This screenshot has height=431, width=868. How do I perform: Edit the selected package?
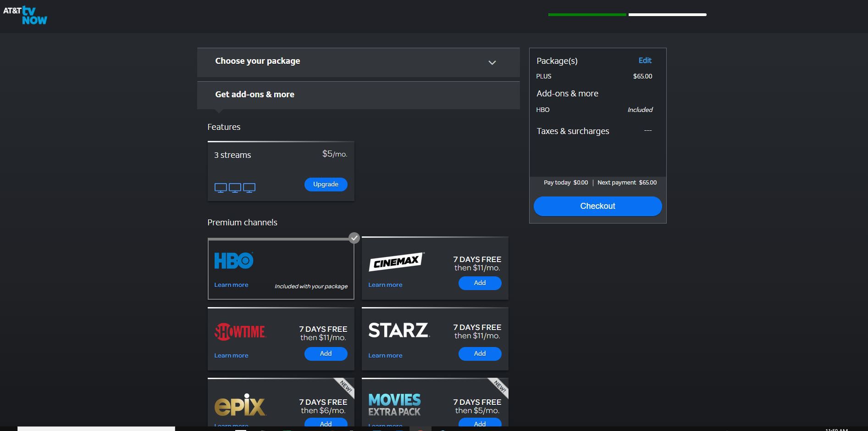pyautogui.click(x=645, y=61)
